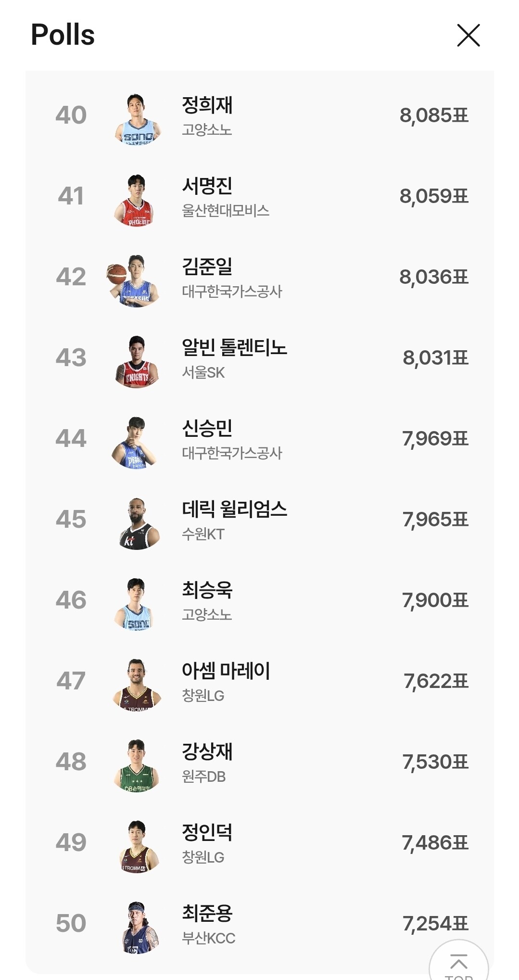Tap 최승욱's player photo

[x=136, y=604]
